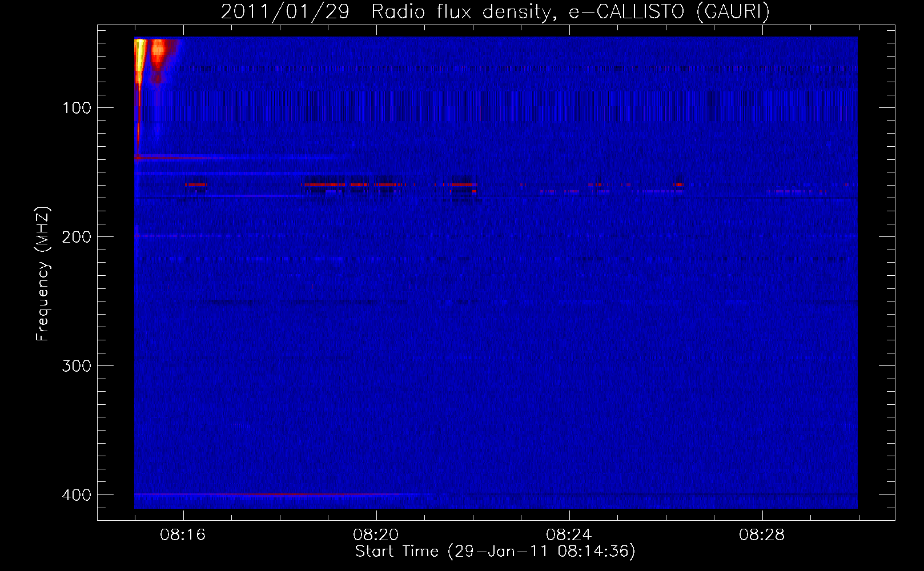Click the 08:20 time tick label
The width and height of the screenshot is (924, 571).
[x=376, y=535]
